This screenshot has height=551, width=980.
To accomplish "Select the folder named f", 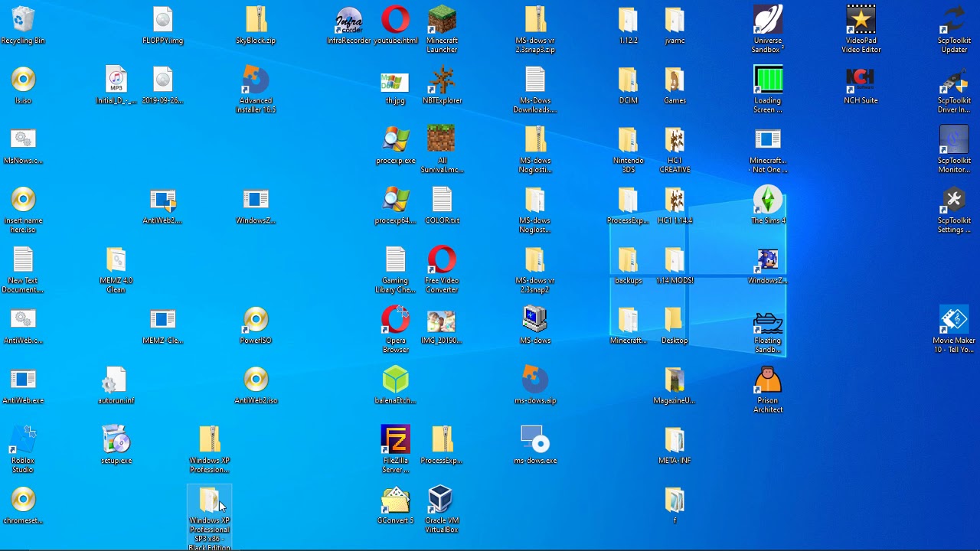I will coord(675,500).
